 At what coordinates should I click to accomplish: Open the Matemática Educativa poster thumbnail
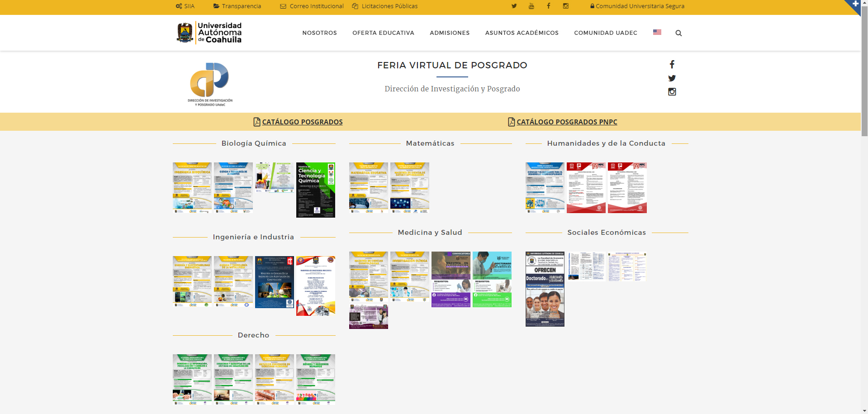pos(368,188)
